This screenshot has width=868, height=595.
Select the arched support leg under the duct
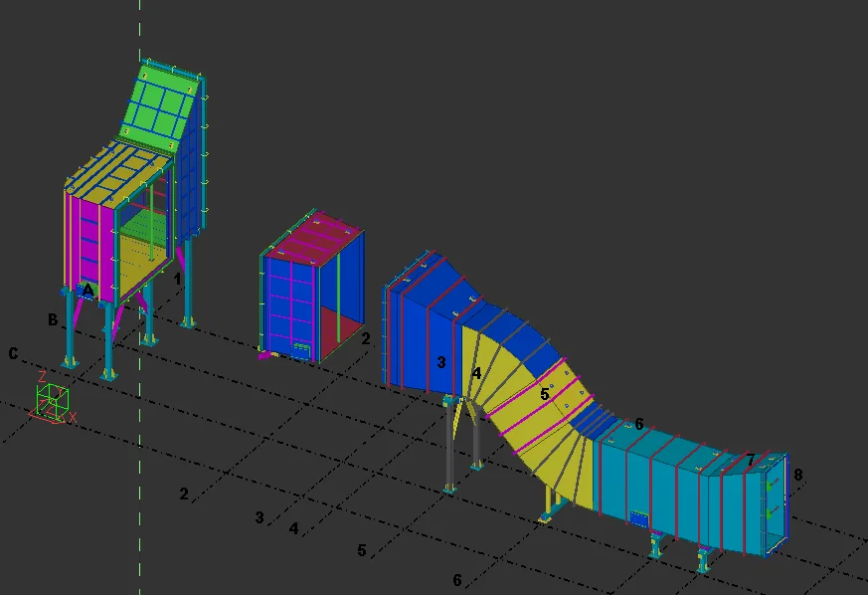(458, 438)
